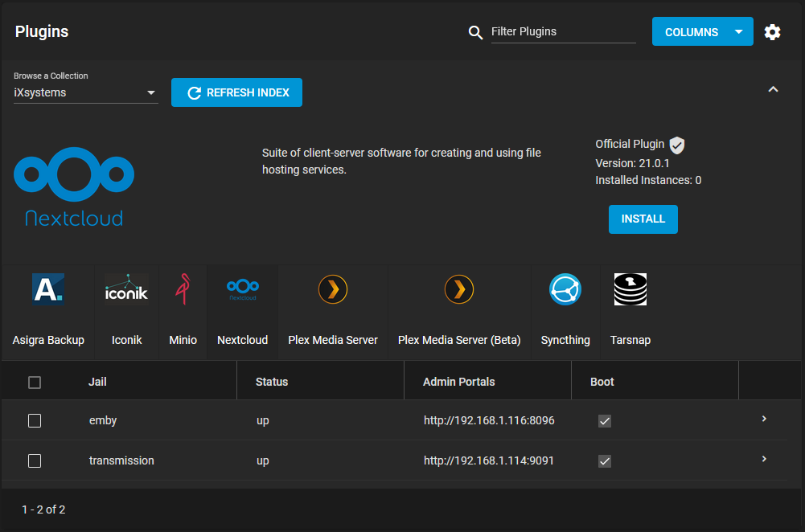Tick the checkbox for transmission jail
The image size is (805, 532).
[x=35, y=460]
